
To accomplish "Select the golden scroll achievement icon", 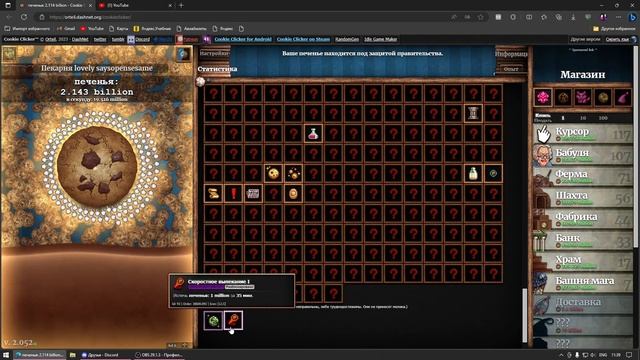I will click(x=213, y=193).
